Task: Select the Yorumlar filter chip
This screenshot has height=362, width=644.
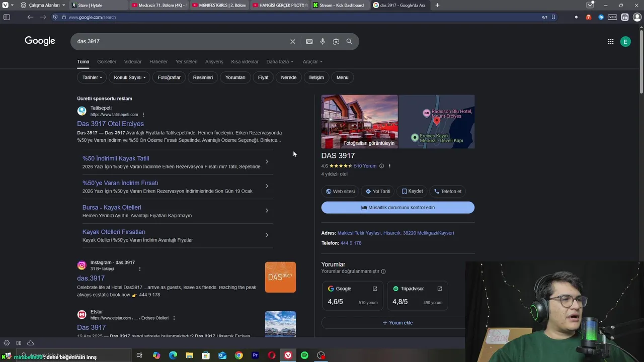Action: (235, 77)
